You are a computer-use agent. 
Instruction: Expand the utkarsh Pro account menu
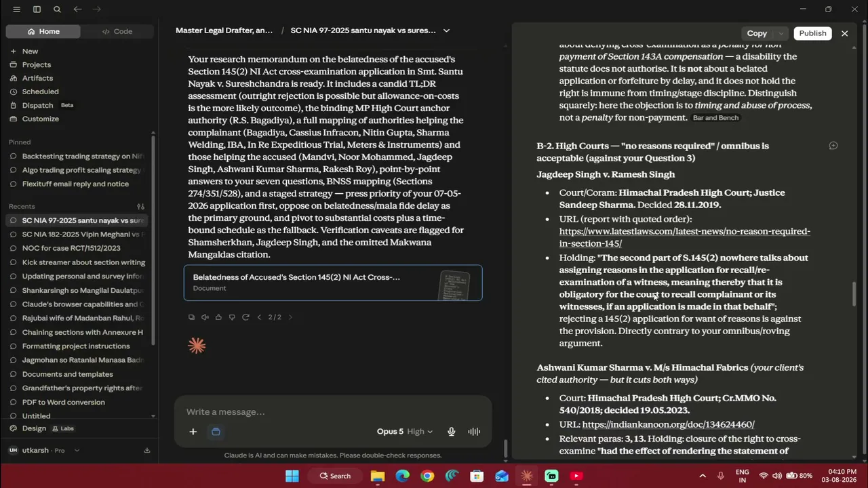coord(44,450)
